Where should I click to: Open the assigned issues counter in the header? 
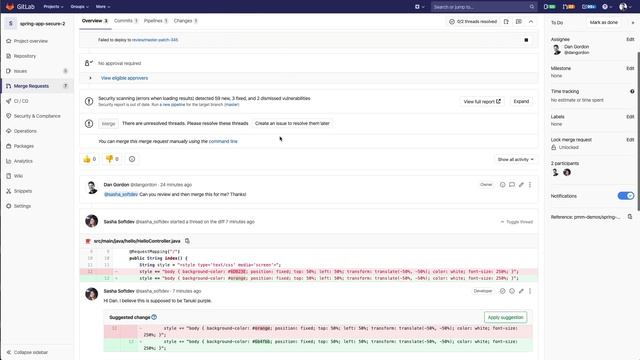[549, 7]
